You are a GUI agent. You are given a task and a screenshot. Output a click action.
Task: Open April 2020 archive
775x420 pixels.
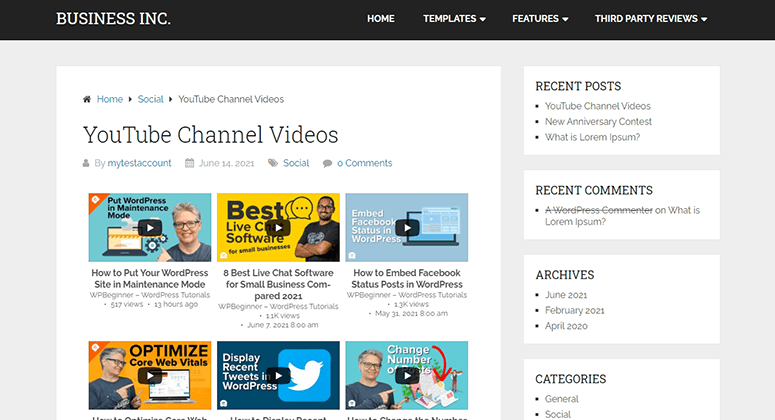point(566,326)
